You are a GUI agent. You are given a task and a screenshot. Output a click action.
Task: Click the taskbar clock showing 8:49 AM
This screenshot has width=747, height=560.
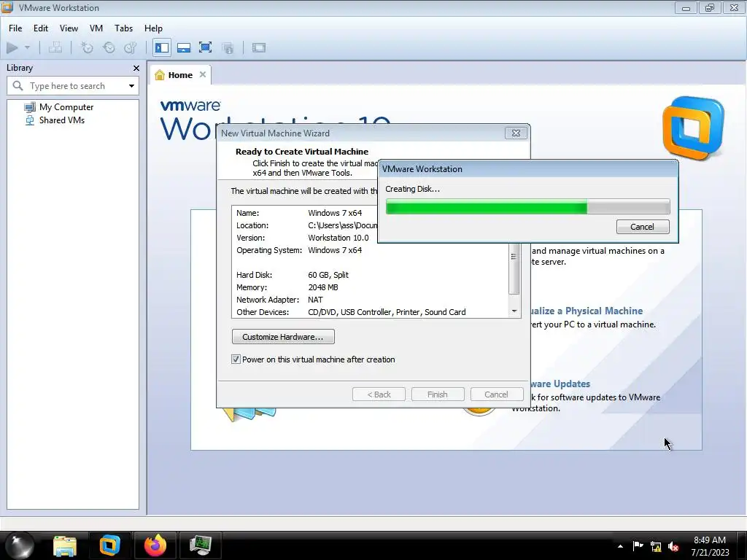[710, 545]
